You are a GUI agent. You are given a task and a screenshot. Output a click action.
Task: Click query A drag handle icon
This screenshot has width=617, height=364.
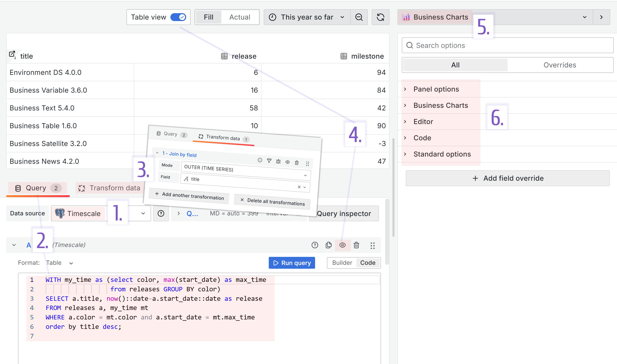(373, 245)
